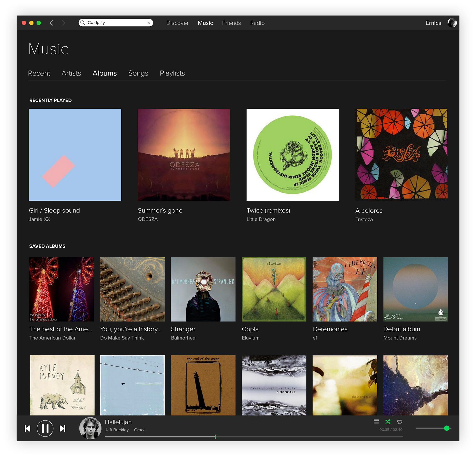The height and width of the screenshot is (457, 476).
Task: Pause the currently playing song
Action: [x=45, y=428]
